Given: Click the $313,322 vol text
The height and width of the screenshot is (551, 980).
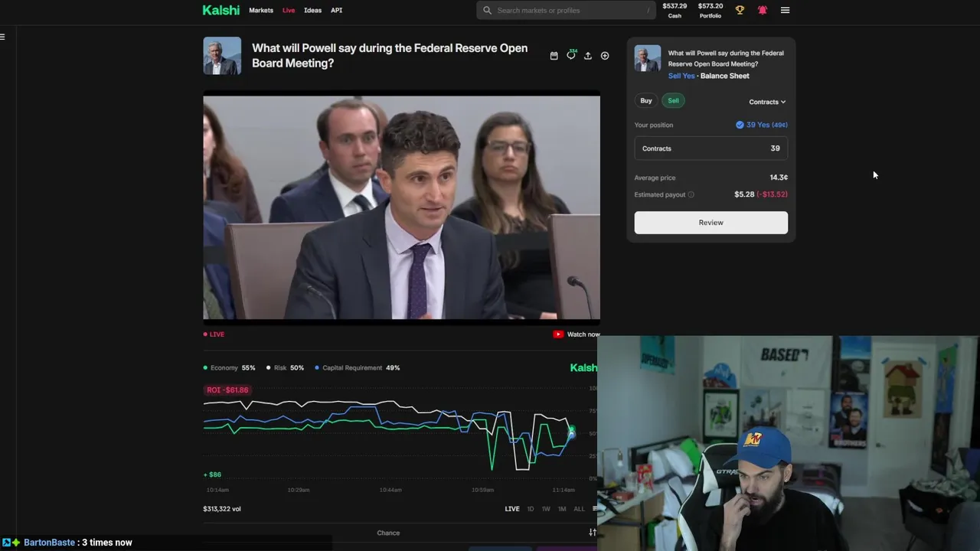Looking at the screenshot, I should tap(222, 509).
